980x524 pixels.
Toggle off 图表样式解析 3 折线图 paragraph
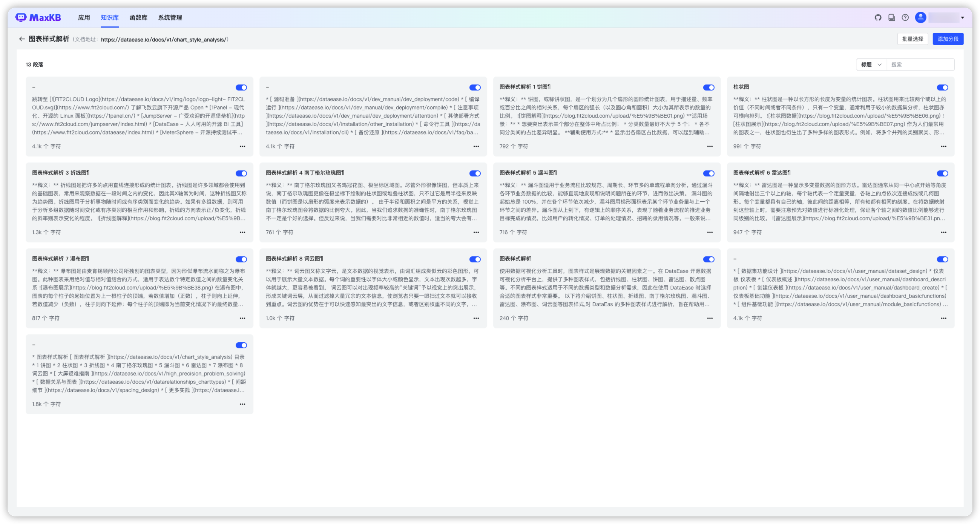[241, 174]
